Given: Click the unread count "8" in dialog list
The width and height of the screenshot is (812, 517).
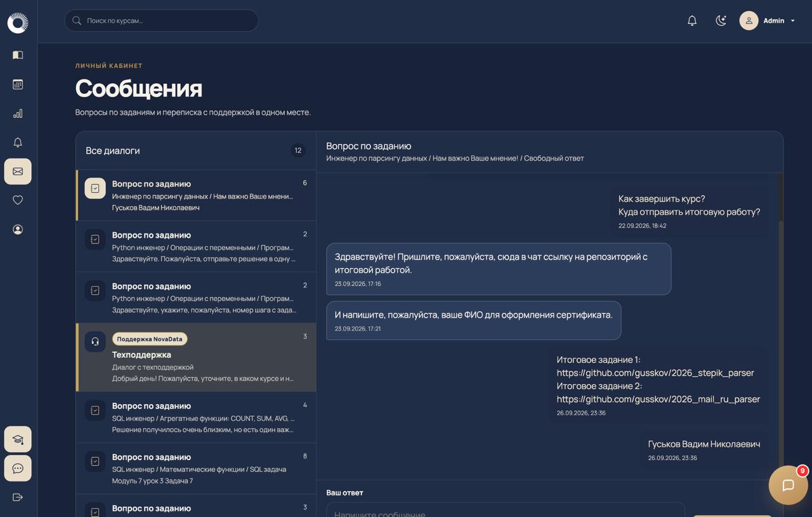Looking at the screenshot, I should click(x=305, y=456).
